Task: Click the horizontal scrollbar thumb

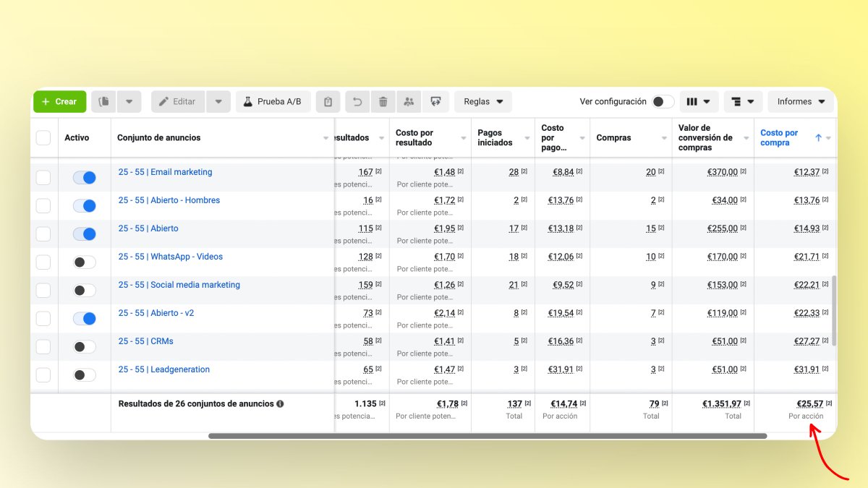Action: pos(488,436)
